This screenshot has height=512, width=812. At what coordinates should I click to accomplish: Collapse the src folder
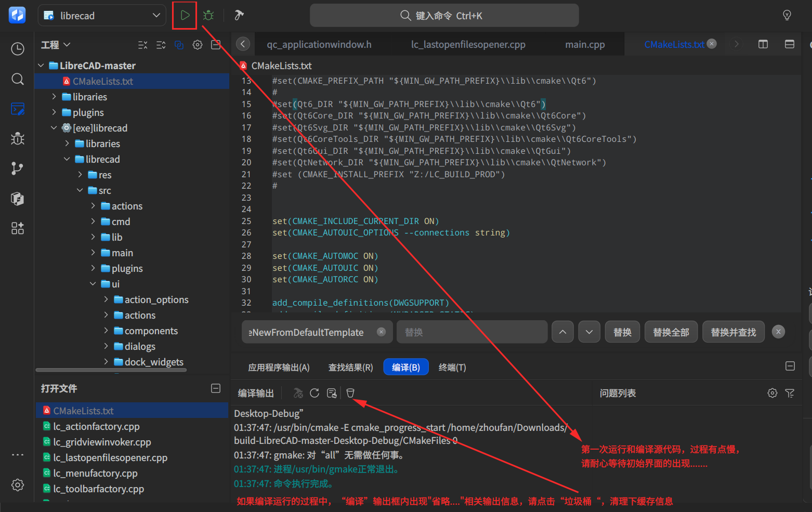pos(80,190)
